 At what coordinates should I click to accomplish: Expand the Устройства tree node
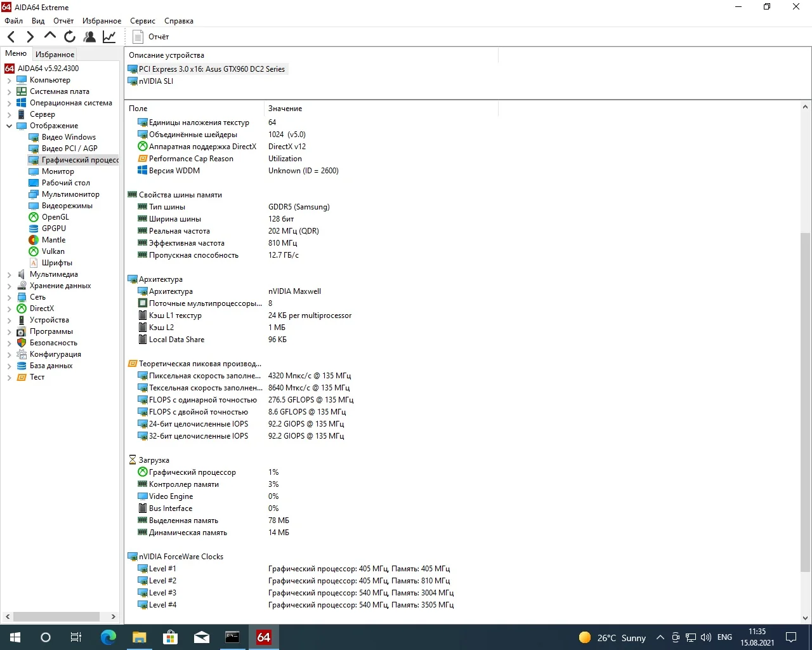pyautogui.click(x=9, y=321)
